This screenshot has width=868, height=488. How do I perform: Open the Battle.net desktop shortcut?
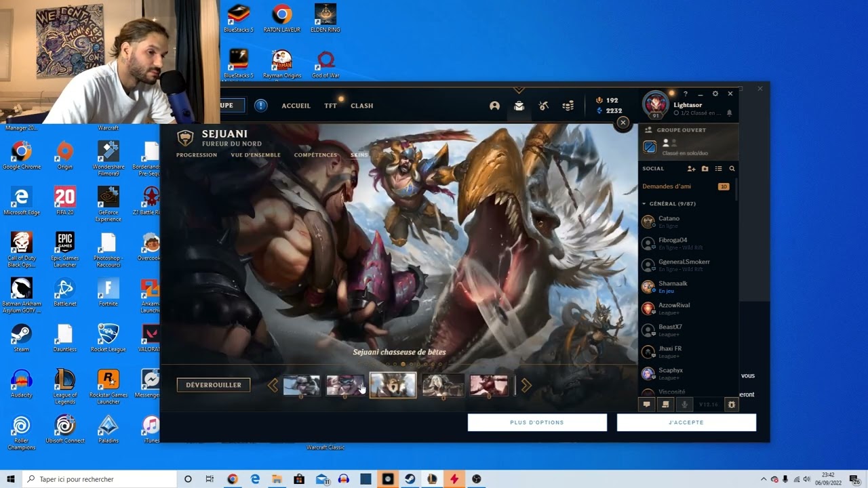click(64, 293)
